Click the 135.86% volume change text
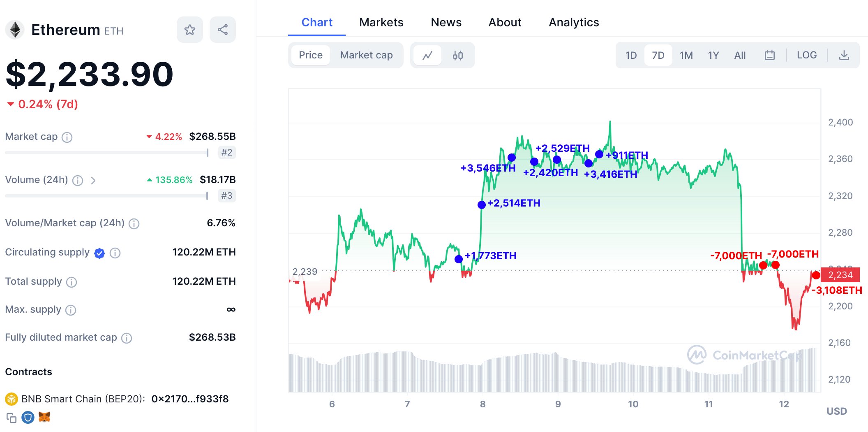The image size is (868, 432). point(174,180)
